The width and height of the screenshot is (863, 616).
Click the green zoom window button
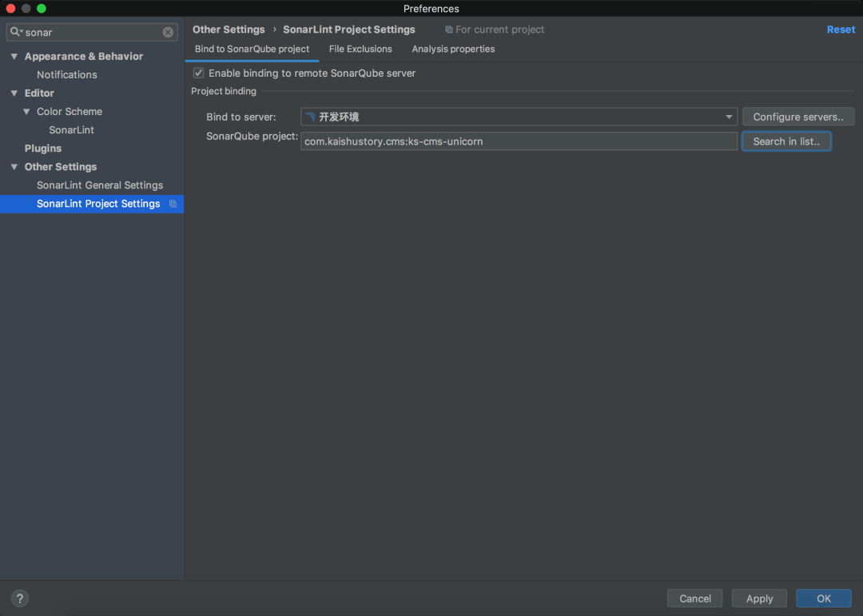point(42,8)
